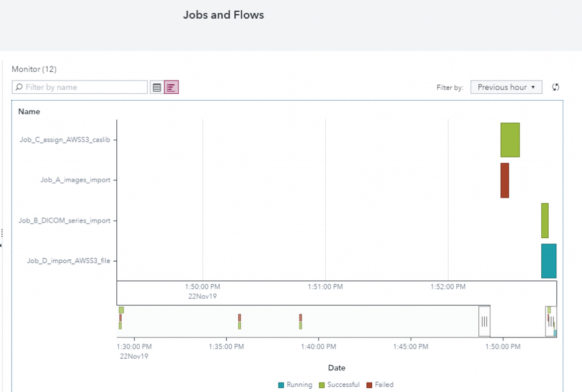Click the Name column header
Image resolution: width=582 pixels, height=392 pixels.
29,111
